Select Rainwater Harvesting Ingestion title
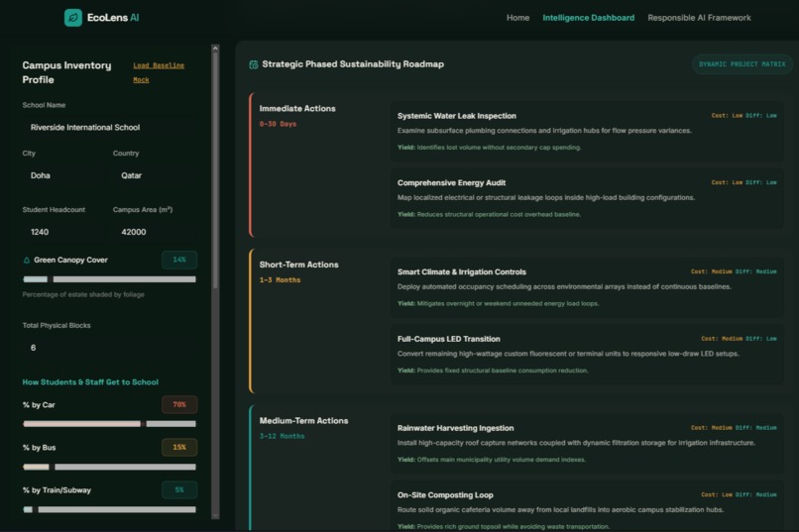Image resolution: width=799 pixels, height=532 pixels. 456,428
